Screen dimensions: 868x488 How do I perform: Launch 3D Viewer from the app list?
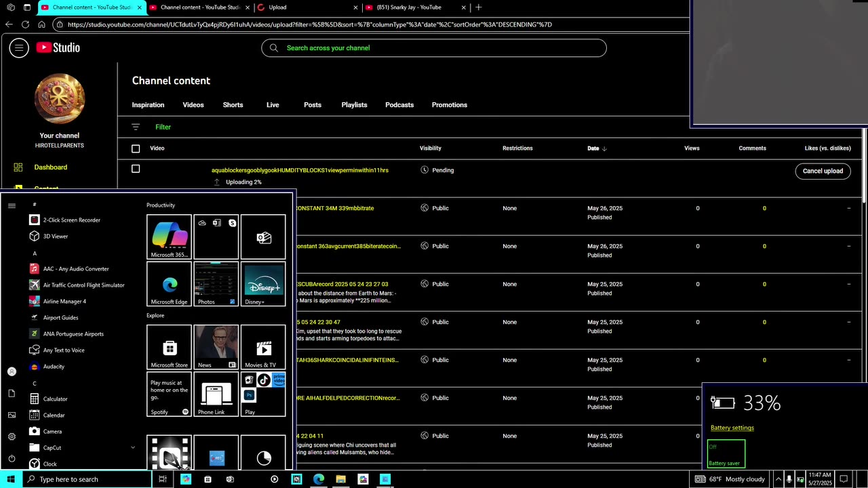[49, 237]
